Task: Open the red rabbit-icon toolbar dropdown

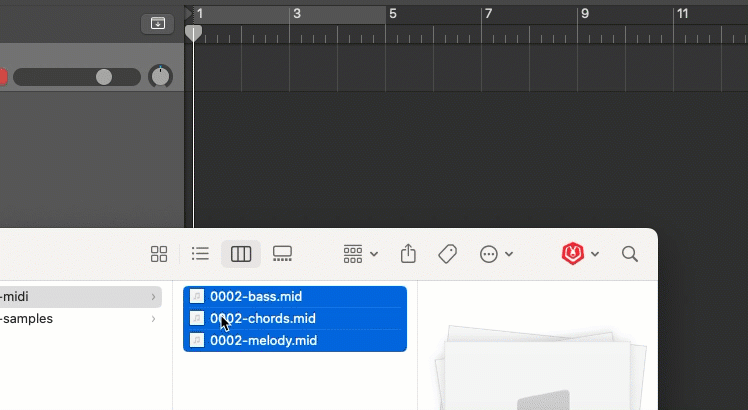Action: 580,254
